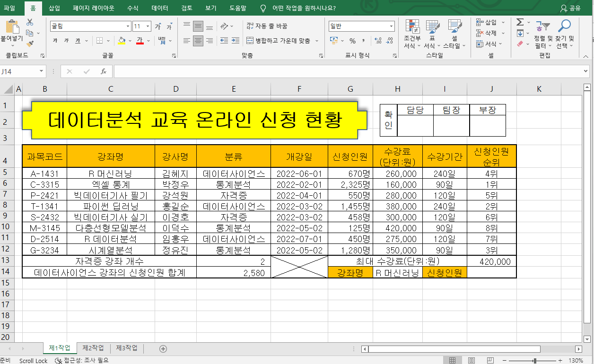Click into Name Box showing J14
594x364 pixels.
pyautogui.click(x=19, y=71)
